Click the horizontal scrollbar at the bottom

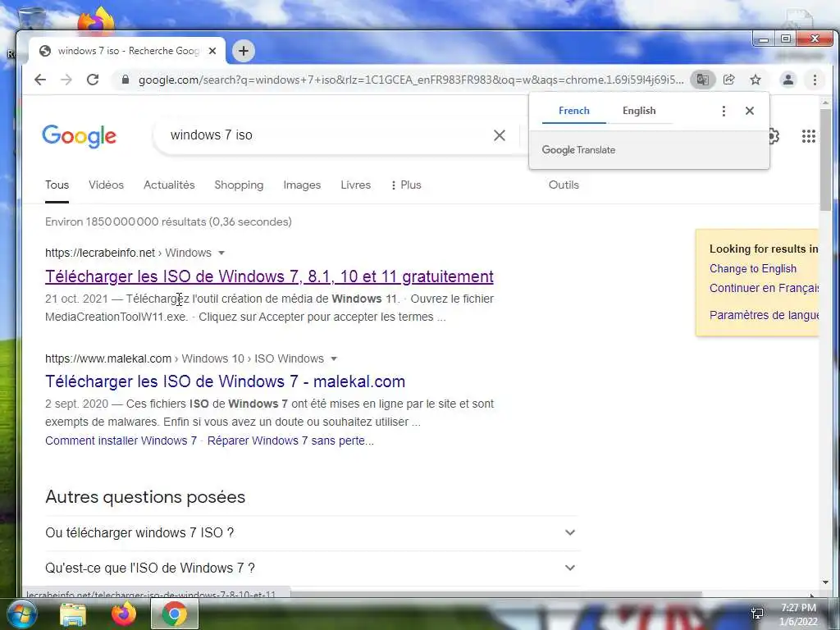point(496,594)
